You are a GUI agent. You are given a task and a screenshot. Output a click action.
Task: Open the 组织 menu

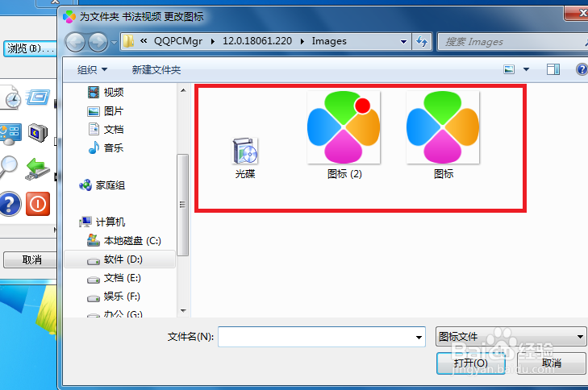92,69
